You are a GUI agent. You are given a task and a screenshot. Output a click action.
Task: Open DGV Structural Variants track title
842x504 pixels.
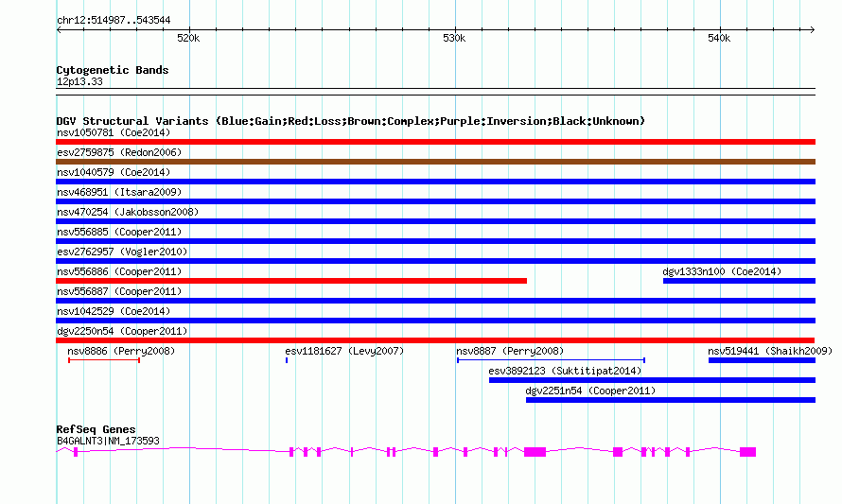(351, 121)
